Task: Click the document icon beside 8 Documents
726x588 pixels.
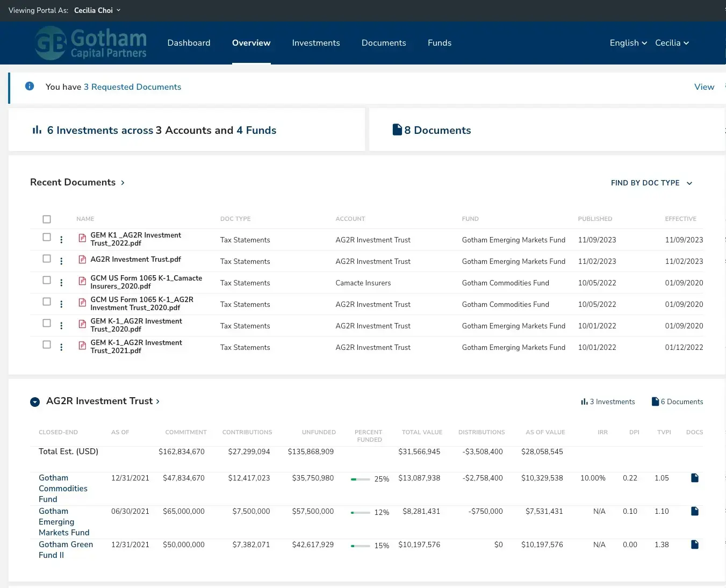Action: point(397,129)
